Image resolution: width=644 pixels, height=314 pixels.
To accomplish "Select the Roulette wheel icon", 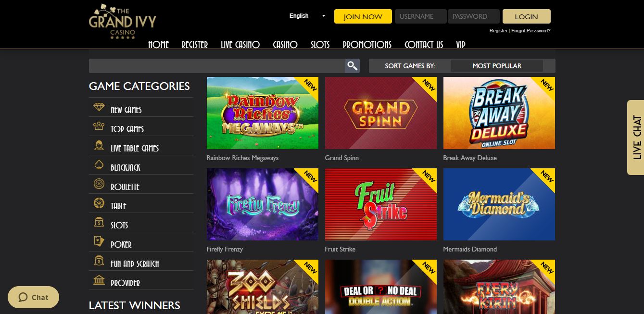I will click(99, 184).
